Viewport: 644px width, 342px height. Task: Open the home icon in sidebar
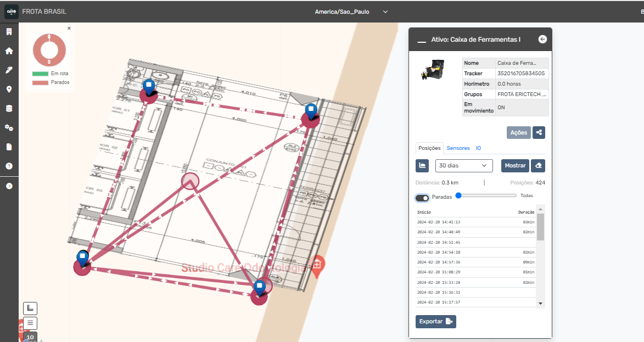9,51
